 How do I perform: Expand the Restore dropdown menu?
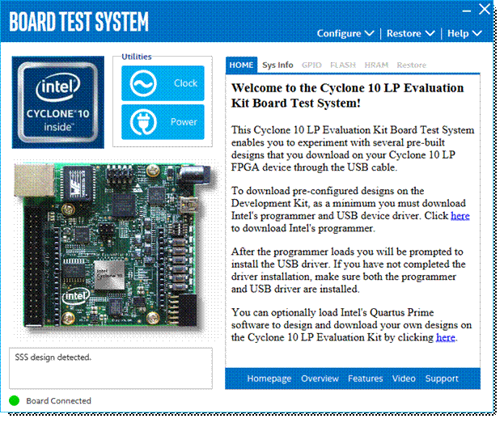click(411, 33)
